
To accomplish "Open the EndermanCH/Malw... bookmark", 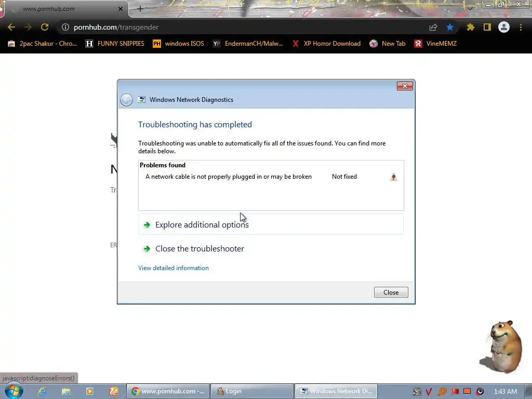I will 248,44.
